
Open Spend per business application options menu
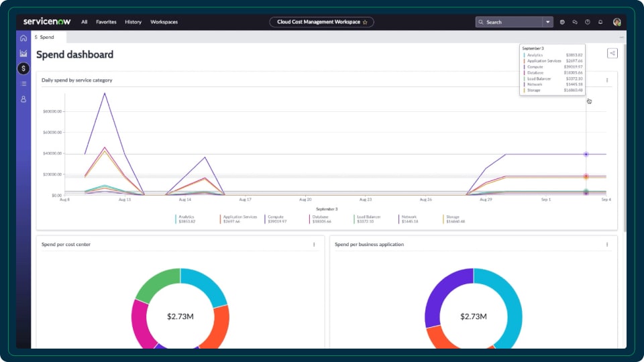click(607, 245)
